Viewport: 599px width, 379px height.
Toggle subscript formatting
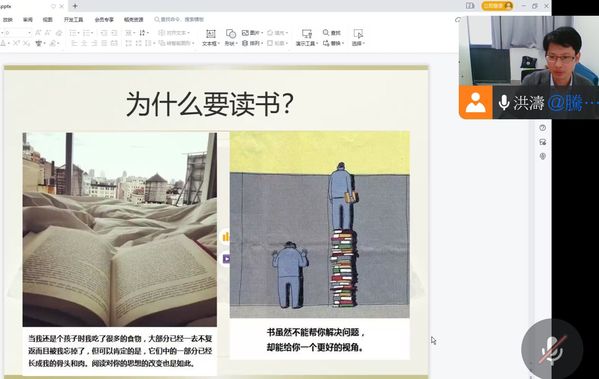[26, 43]
